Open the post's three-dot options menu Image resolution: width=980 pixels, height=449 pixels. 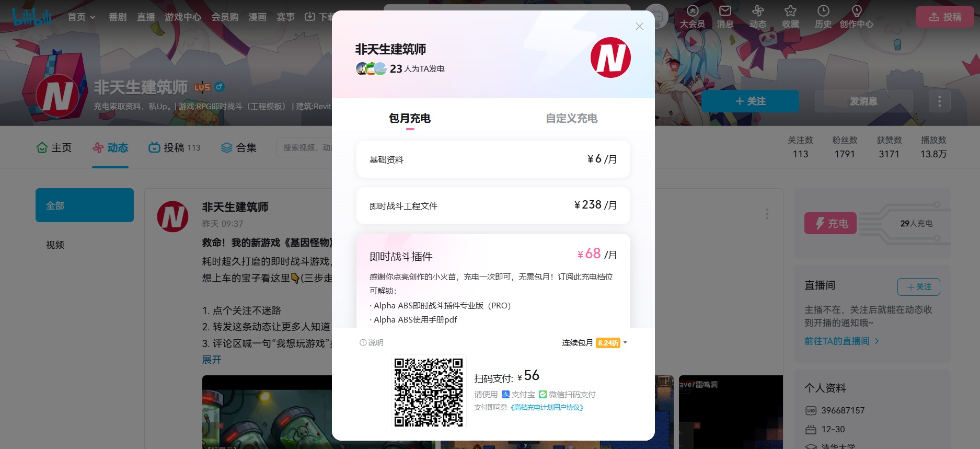767,214
